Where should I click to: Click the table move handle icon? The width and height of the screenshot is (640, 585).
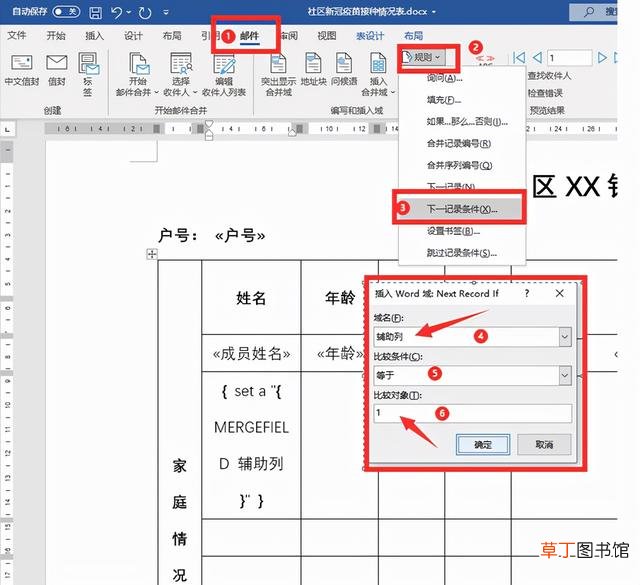[152, 254]
